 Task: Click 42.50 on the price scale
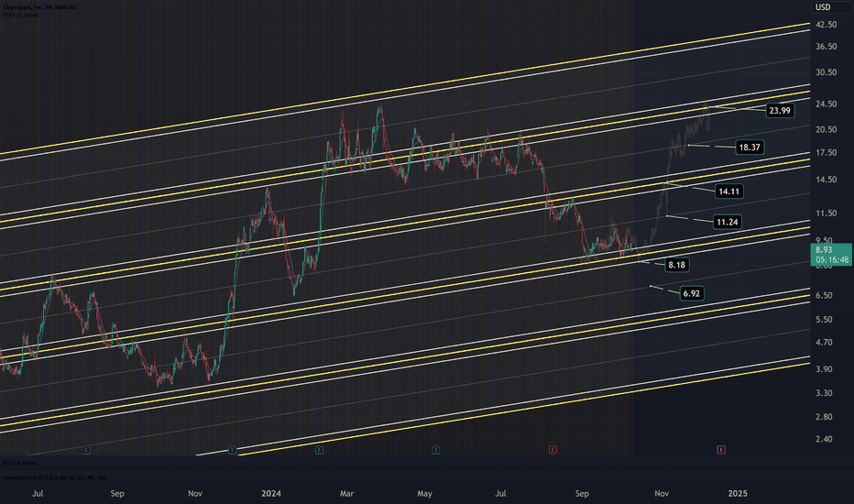coord(827,25)
